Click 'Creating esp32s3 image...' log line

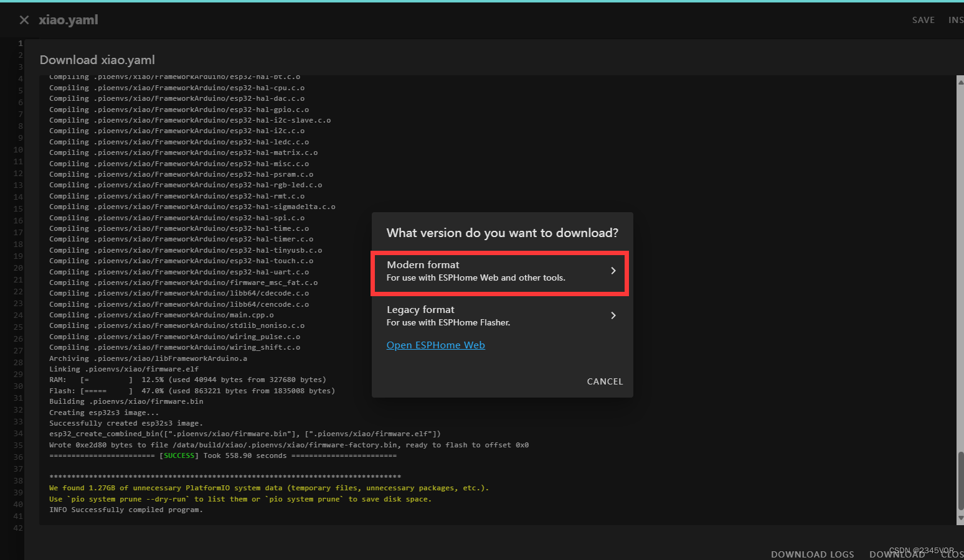[x=104, y=413]
